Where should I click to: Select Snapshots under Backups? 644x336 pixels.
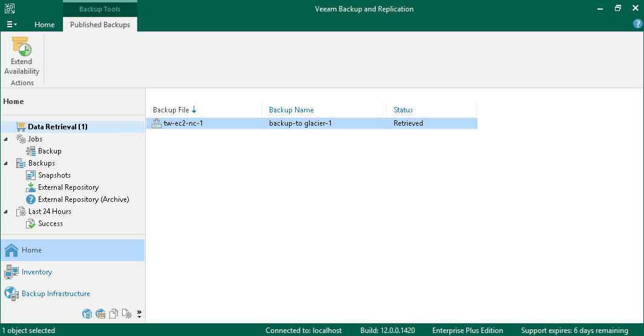[x=54, y=175]
